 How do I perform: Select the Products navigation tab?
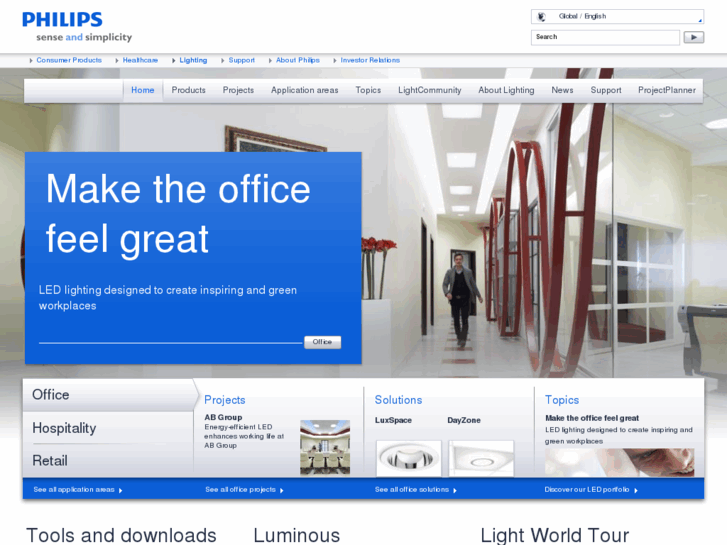(188, 90)
